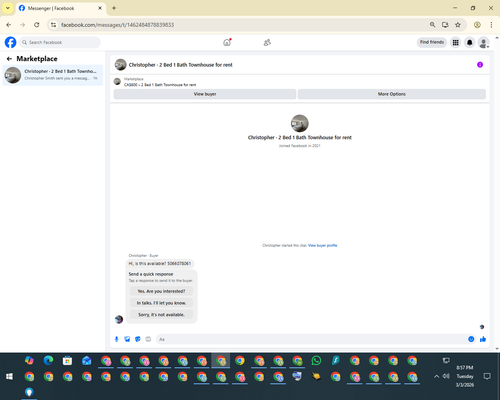Click the install app icon in address bar
This screenshot has width=500, height=400.
click(445, 25)
